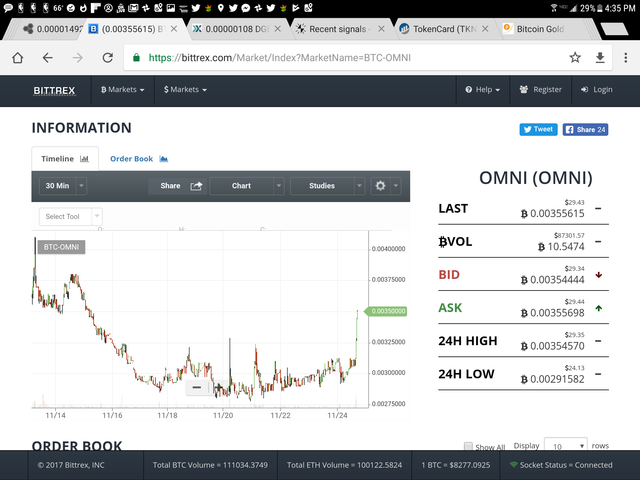Click the 24H LOW value 0.00291582
The width and height of the screenshot is (640, 480).
(x=553, y=379)
